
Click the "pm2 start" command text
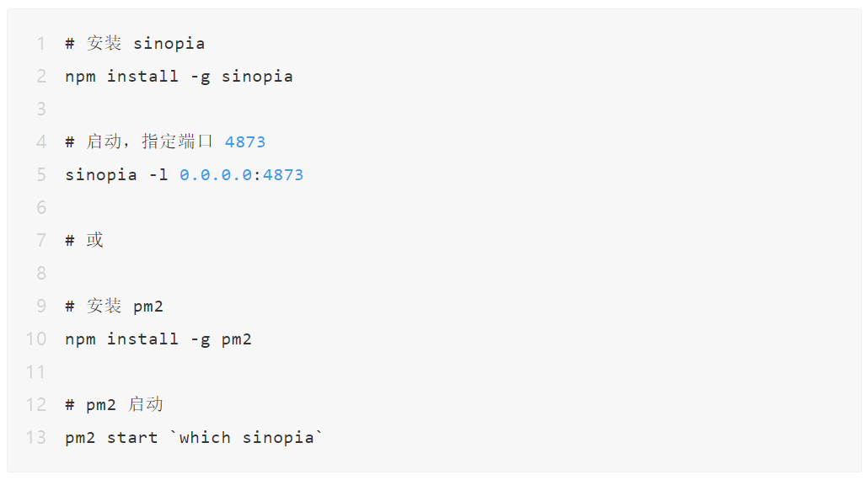click(x=111, y=437)
